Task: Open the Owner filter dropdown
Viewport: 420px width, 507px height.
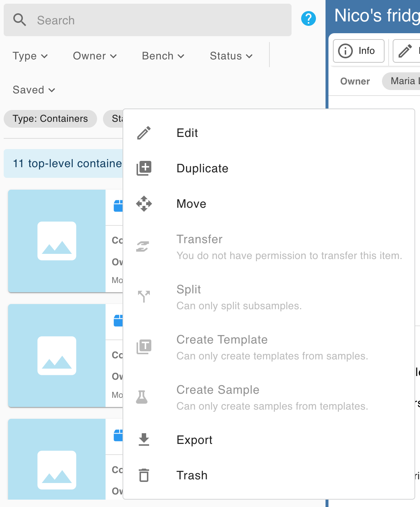Action: 95,56
